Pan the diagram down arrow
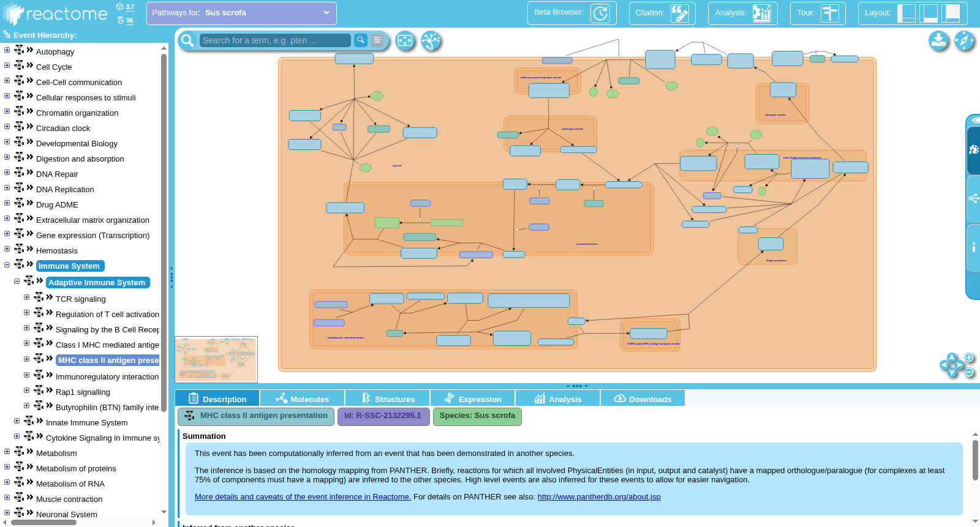 tap(952, 373)
